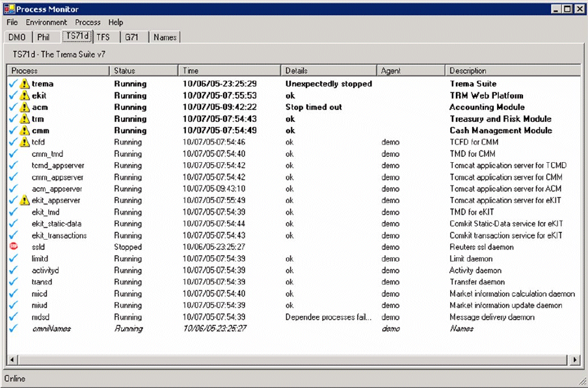Click the blue checkmark on the cmm_tmd row
This screenshot has height=388, width=588.
click(14, 154)
